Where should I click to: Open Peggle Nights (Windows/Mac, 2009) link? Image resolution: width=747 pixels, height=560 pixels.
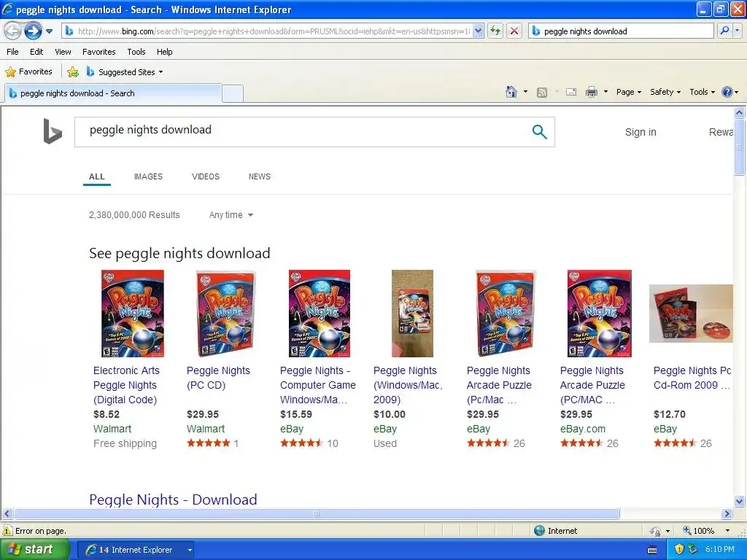(x=408, y=385)
